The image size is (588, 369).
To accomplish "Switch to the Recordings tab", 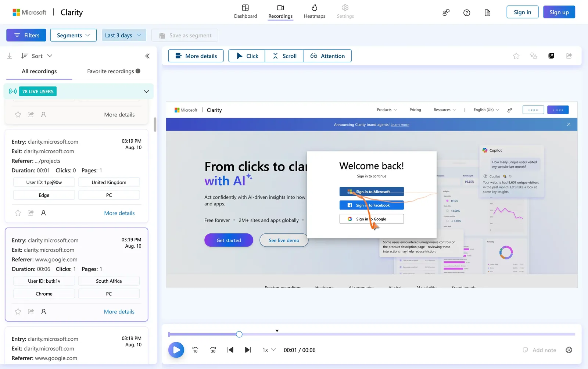I will 280,11.
